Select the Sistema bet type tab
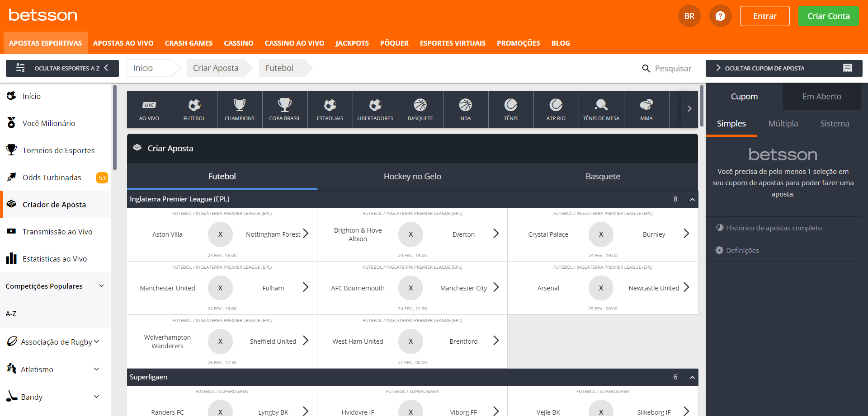868x416 pixels. click(835, 124)
